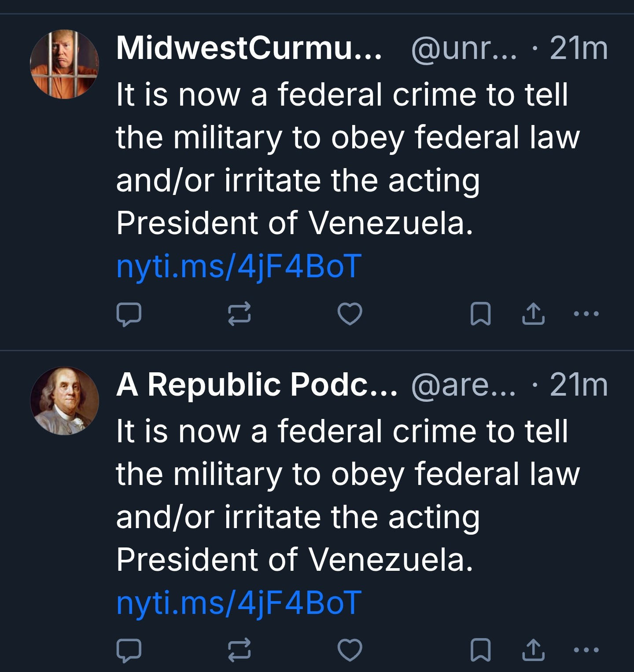Click the @unr... handle
Viewport: 634px width, 672px height.
464,48
